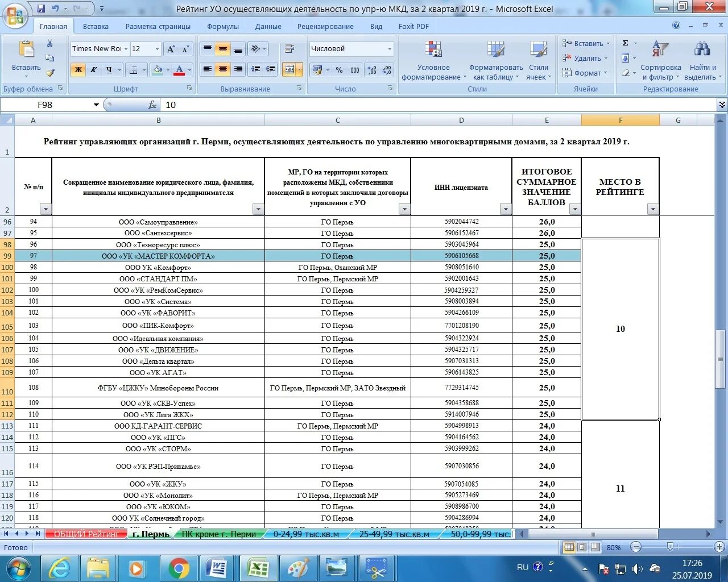Image resolution: width=728 pixels, height=582 pixels.
Task: Click in the formula bar showing 10
Action: [438, 105]
